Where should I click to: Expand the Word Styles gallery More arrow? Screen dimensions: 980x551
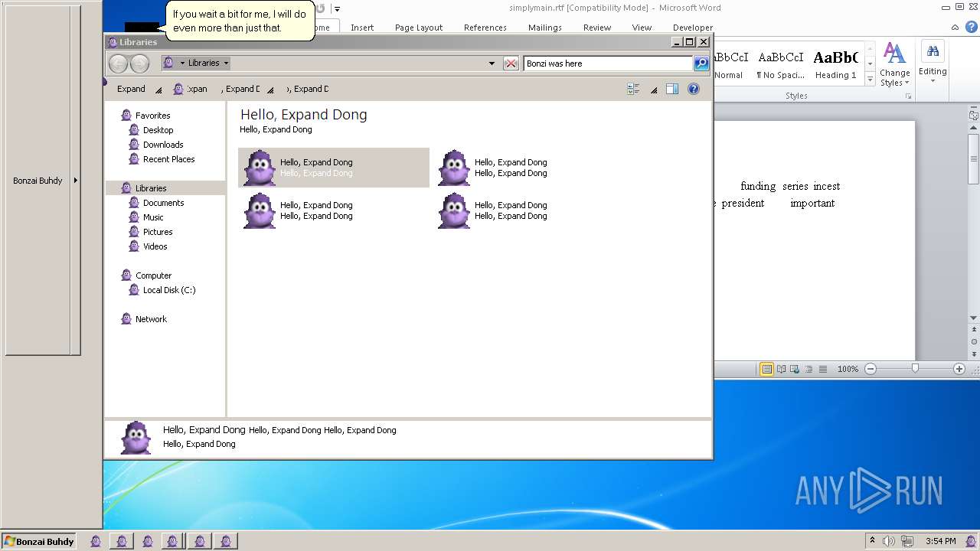coord(870,80)
